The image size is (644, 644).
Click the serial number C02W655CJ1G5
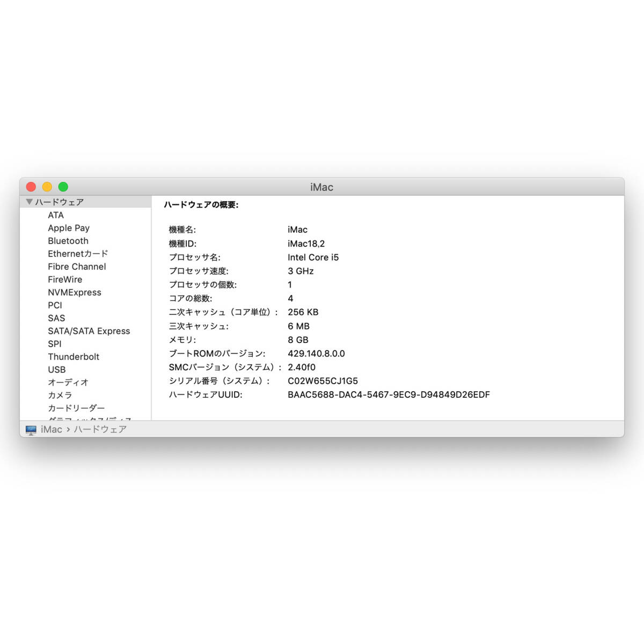click(x=323, y=381)
